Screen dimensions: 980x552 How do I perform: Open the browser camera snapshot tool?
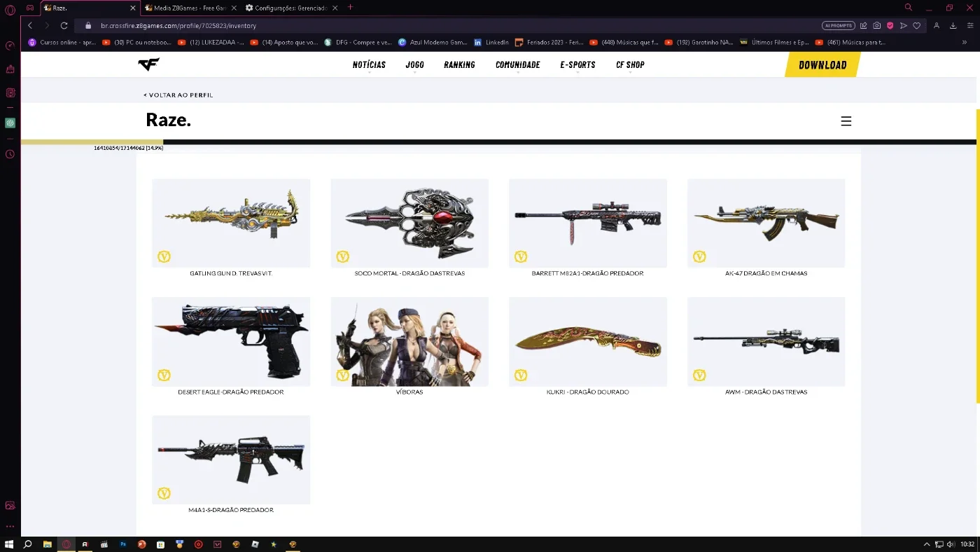pyautogui.click(x=876, y=25)
